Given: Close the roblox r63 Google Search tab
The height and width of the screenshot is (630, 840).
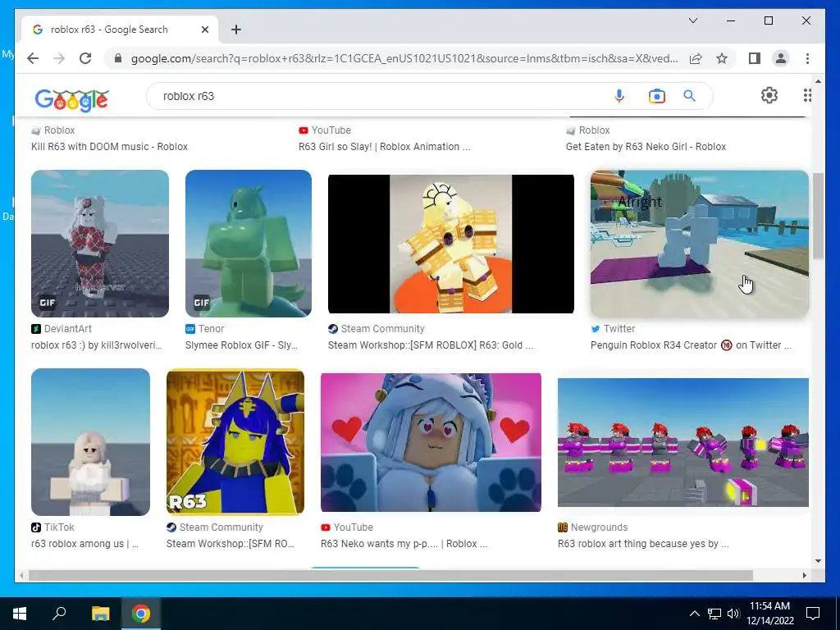Looking at the screenshot, I should point(204,30).
